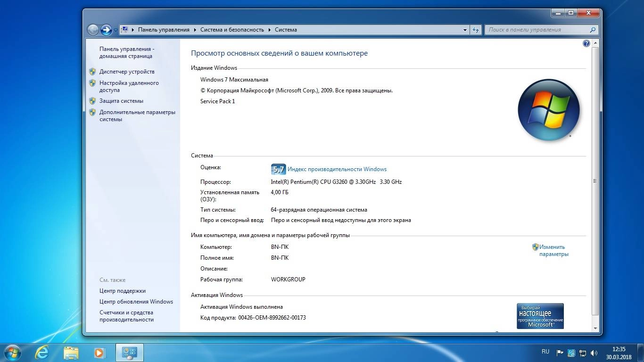Click network connection icon in tray
The width and height of the screenshot is (644, 362).
(x=583, y=353)
